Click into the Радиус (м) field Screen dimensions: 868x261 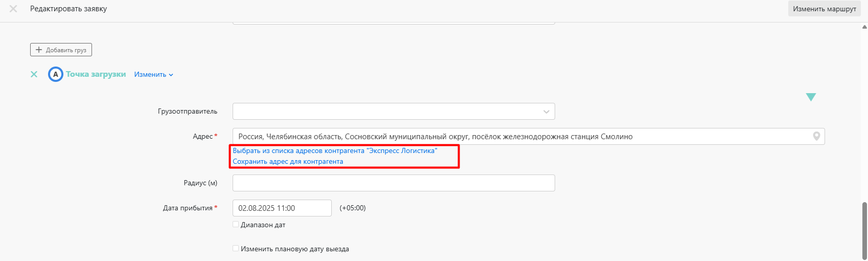[393, 183]
